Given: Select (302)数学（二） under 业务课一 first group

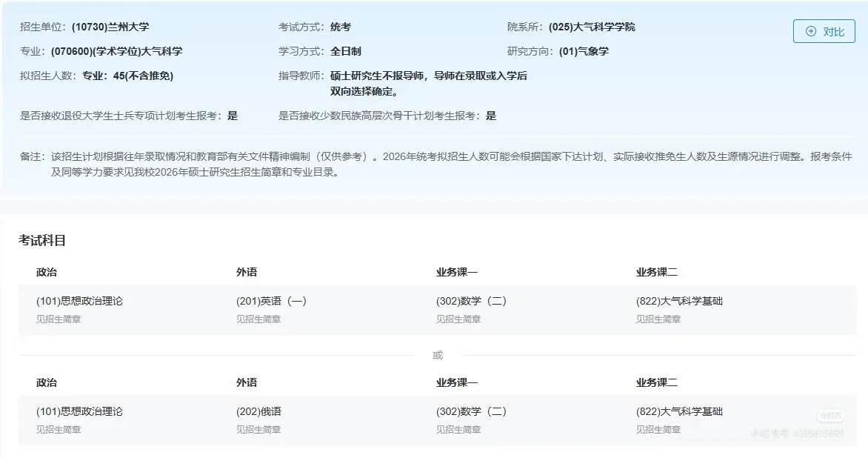Looking at the screenshot, I should 473,300.
